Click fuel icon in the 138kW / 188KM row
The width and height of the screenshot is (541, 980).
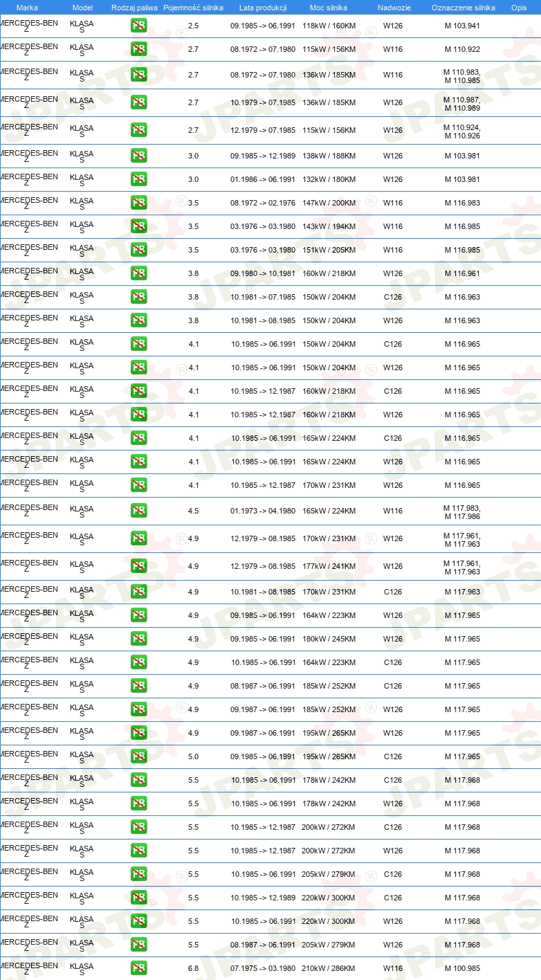point(138,156)
